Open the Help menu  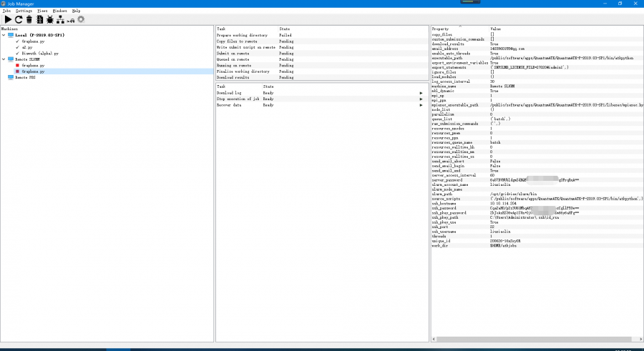point(76,11)
